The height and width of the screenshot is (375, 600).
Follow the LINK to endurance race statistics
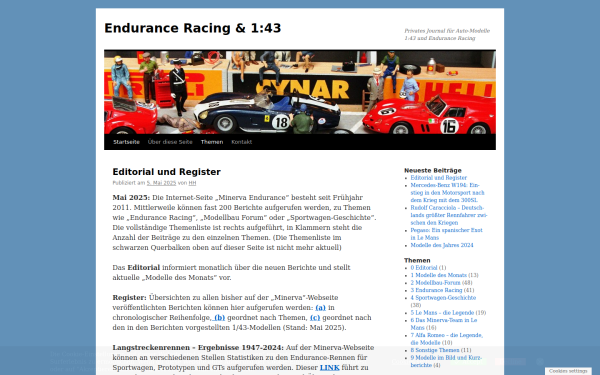[329, 368]
